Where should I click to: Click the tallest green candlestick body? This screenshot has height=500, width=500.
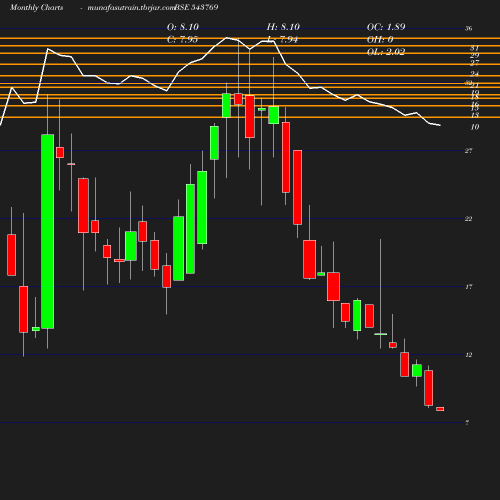pyautogui.click(x=48, y=231)
